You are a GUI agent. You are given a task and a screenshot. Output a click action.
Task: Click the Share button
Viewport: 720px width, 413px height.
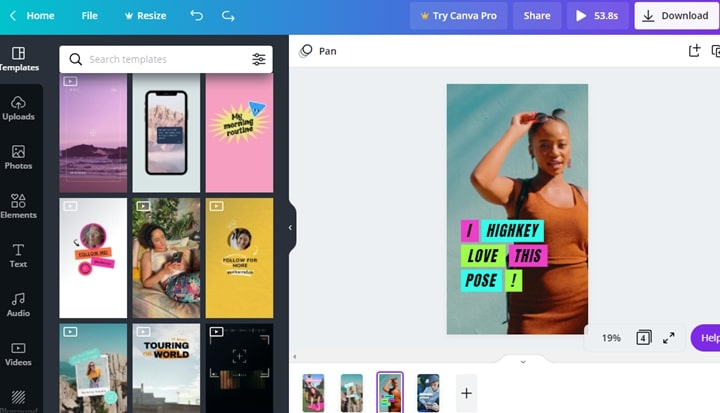click(537, 16)
